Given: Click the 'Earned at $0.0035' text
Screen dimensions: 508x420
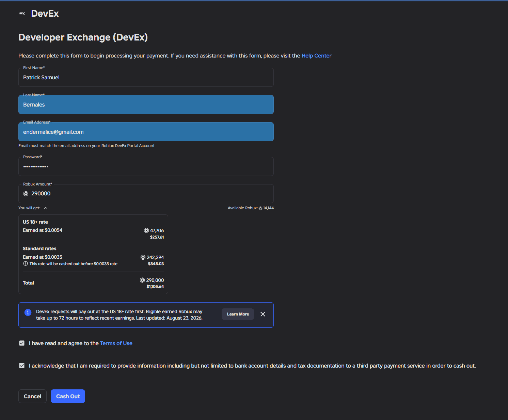Looking at the screenshot, I should pos(43,257).
